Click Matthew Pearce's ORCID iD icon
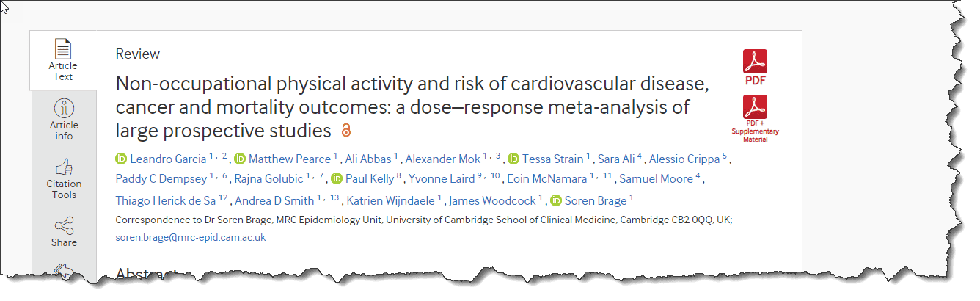The image size is (980, 301). (x=240, y=159)
